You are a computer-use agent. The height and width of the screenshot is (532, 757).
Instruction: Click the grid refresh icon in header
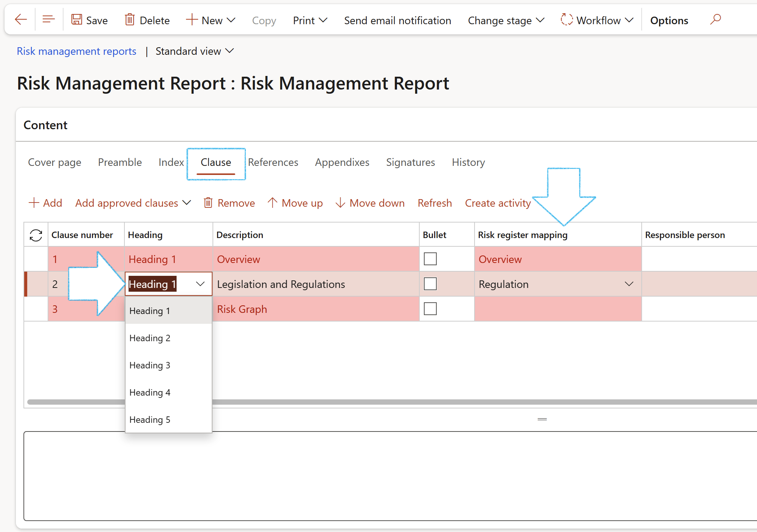click(36, 235)
